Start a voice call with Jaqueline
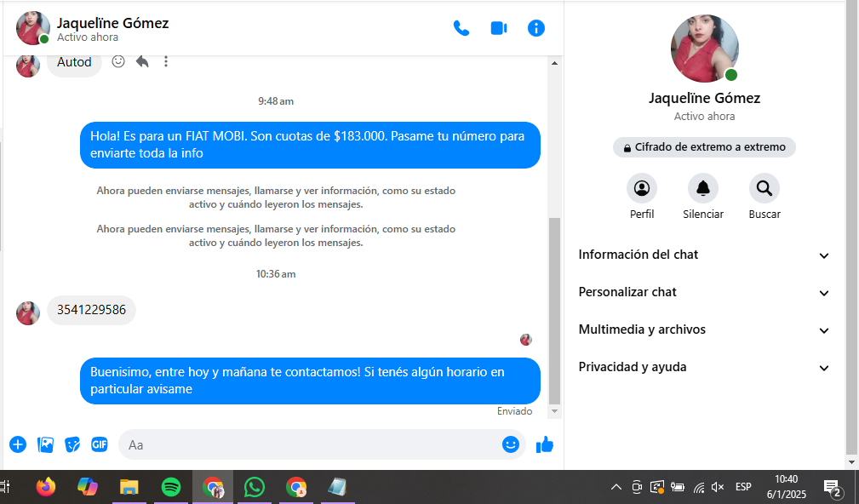Screen dimensions: 859x504 click(461, 28)
